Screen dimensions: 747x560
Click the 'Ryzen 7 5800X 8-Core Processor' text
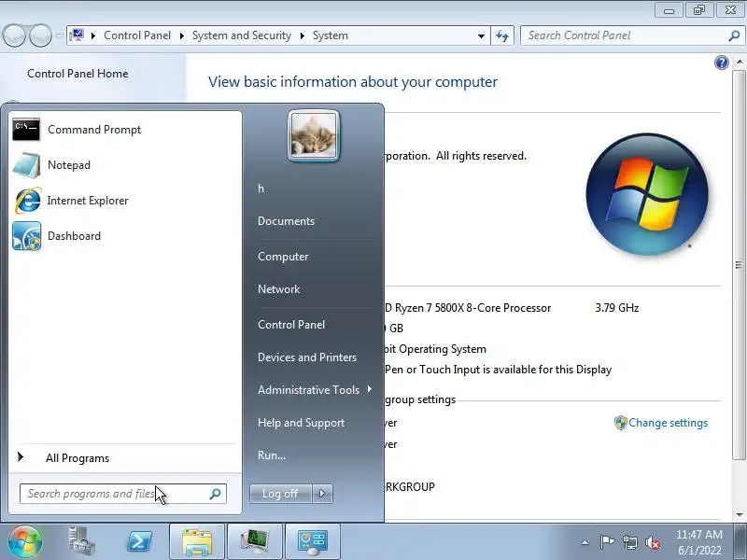472,308
